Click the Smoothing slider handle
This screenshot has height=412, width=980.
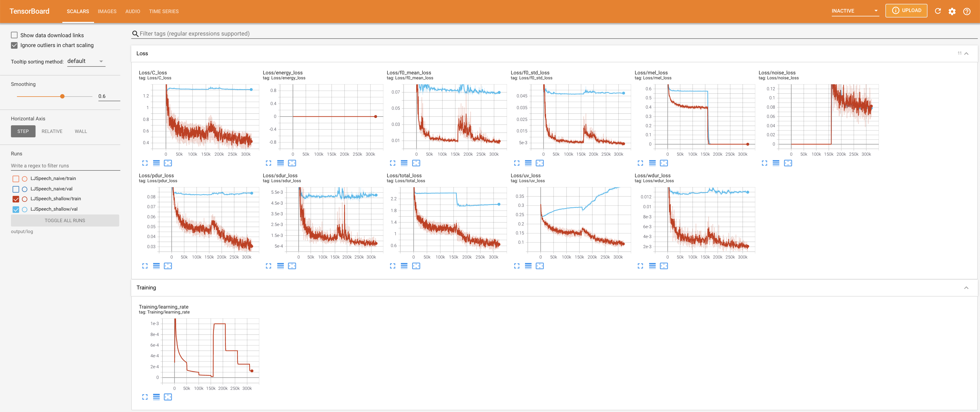click(x=62, y=96)
